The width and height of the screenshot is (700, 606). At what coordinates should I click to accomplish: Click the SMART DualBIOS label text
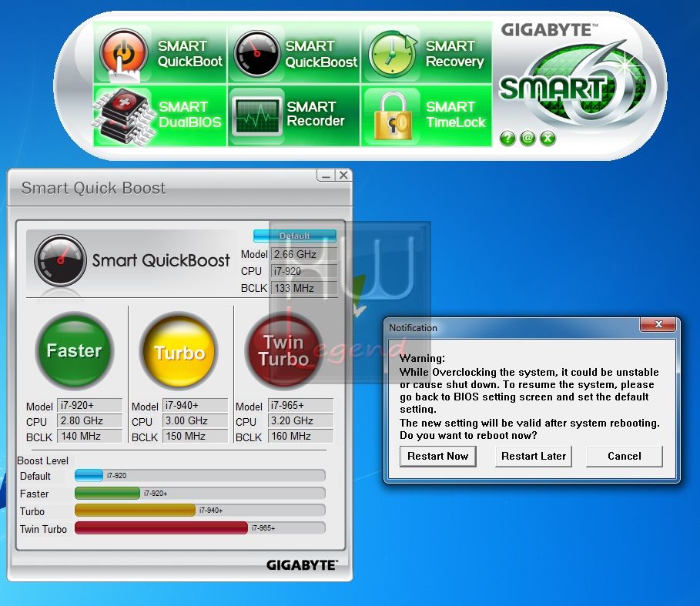point(189,114)
